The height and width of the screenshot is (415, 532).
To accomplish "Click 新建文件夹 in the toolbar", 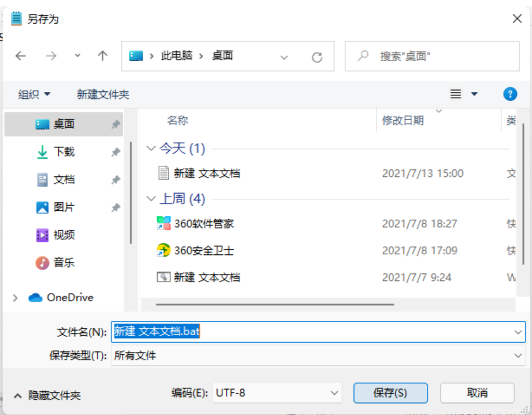I will pyautogui.click(x=103, y=94).
